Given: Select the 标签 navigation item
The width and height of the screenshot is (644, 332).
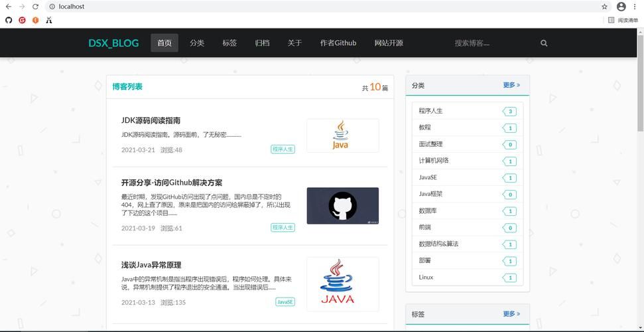Looking at the screenshot, I should coord(229,43).
